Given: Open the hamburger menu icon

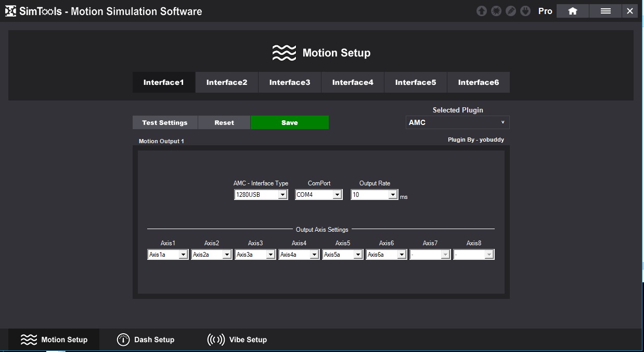Looking at the screenshot, I should tap(606, 11).
